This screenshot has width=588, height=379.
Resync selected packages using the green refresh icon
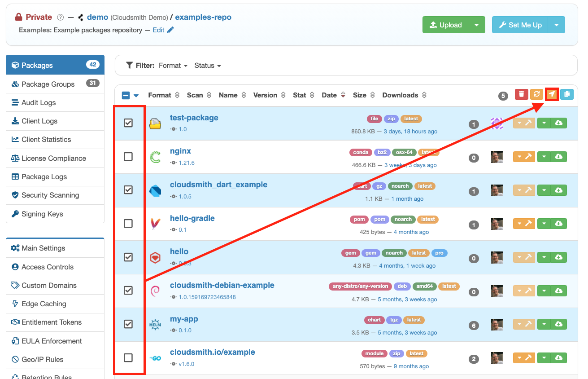click(536, 94)
